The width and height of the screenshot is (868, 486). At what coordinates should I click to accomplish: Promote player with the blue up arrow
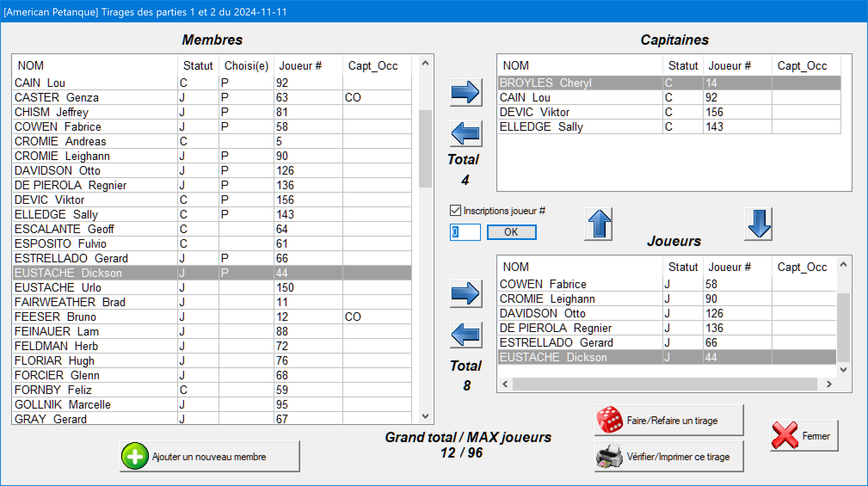[x=598, y=224]
